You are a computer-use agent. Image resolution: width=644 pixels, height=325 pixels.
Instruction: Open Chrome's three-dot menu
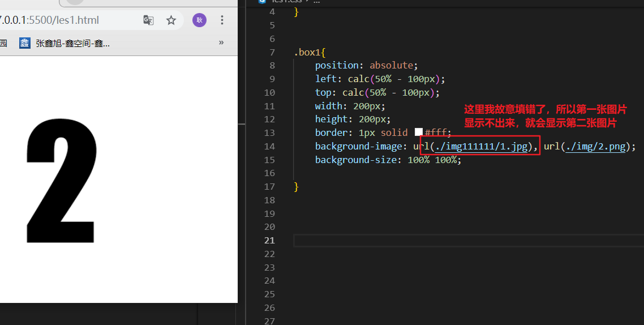(x=222, y=20)
